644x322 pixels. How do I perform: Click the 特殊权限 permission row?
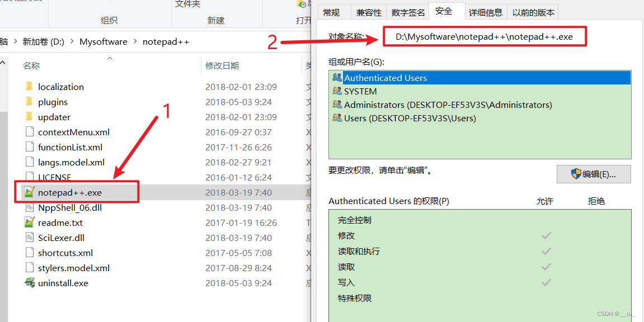point(480,298)
